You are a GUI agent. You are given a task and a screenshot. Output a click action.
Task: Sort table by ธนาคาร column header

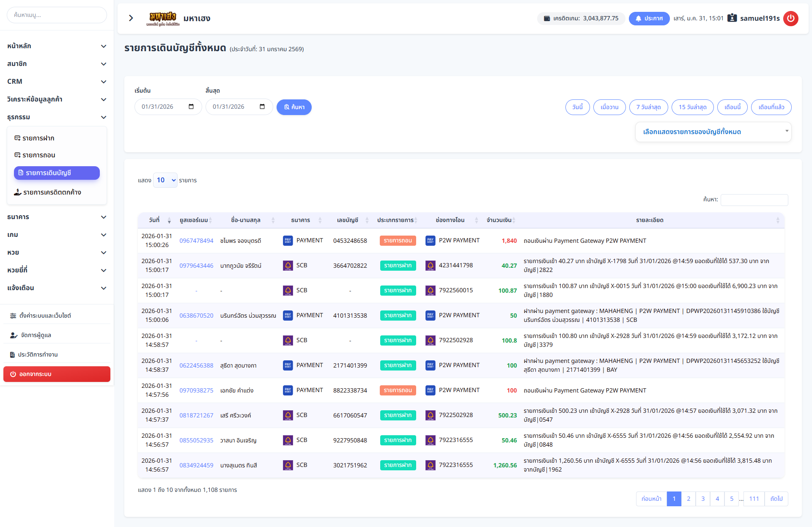click(x=301, y=220)
